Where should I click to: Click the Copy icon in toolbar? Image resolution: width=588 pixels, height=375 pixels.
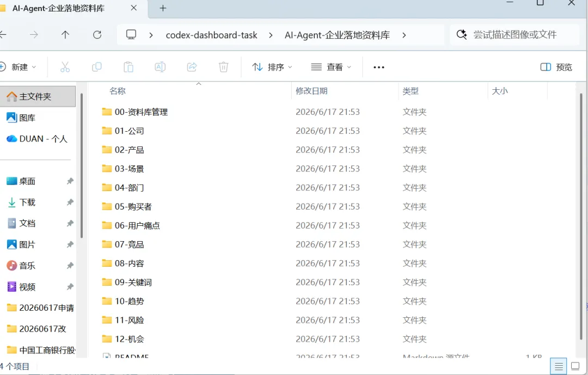(97, 67)
